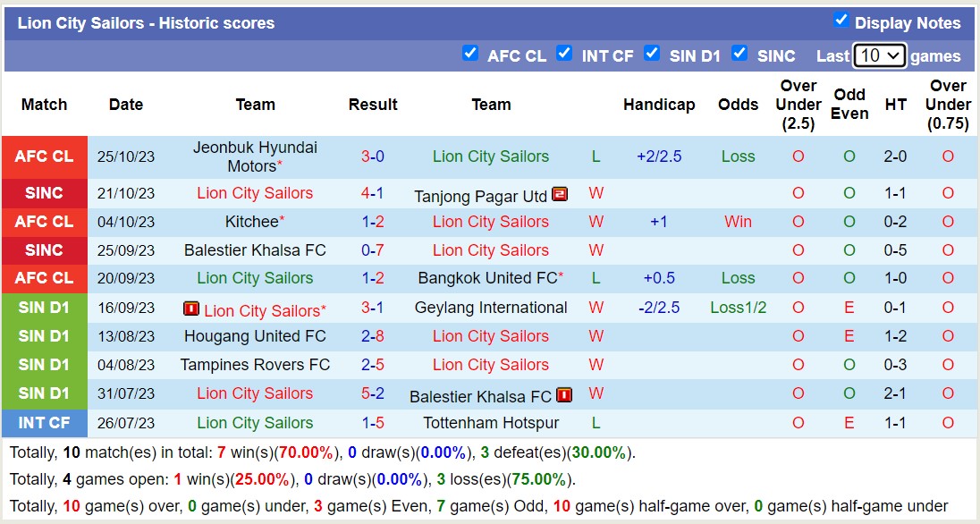Click the AFC CL league label in the 25/10/23 row
This screenshot has height=524, width=980.
pos(45,156)
